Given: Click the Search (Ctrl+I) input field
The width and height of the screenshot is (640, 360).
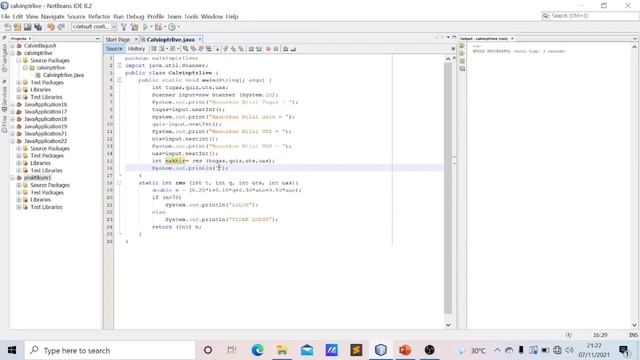Looking at the screenshot, I should (x=590, y=16).
